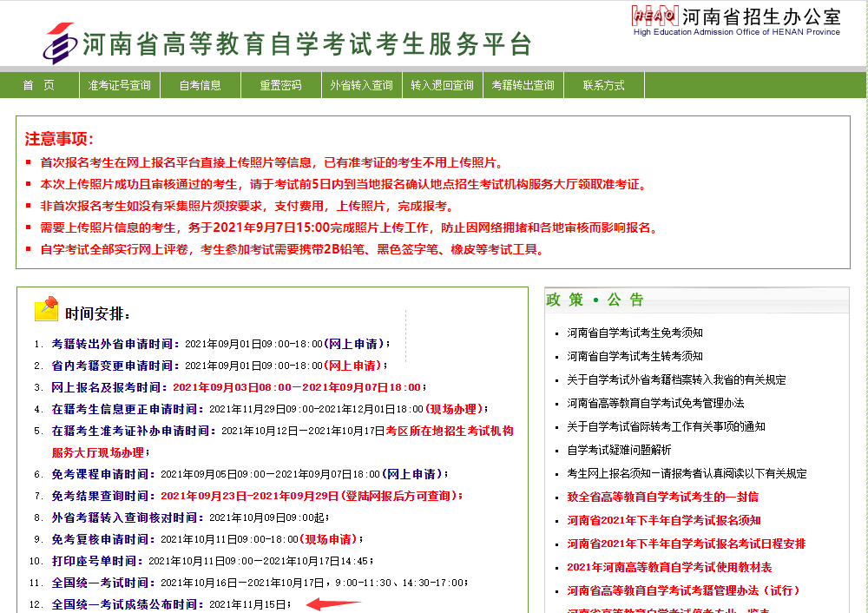The width and height of the screenshot is (868, 613).
Task: Select 自考信息 navigation tab
Action: tap(200, 85)
